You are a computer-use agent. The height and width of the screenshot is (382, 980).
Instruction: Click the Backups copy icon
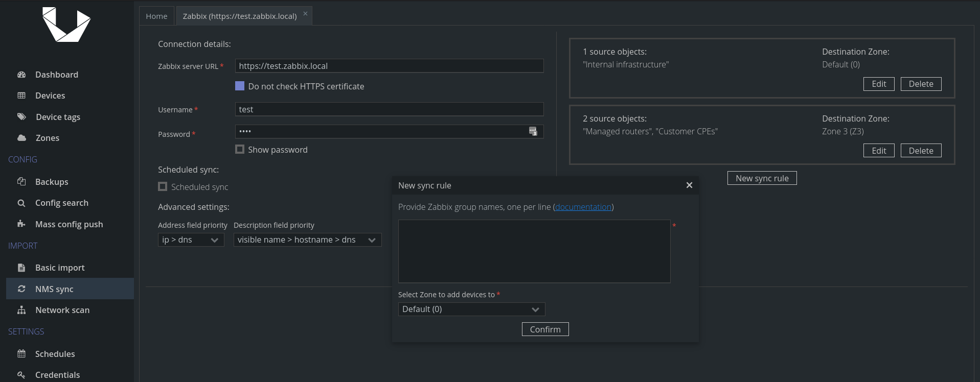point(21,182)
